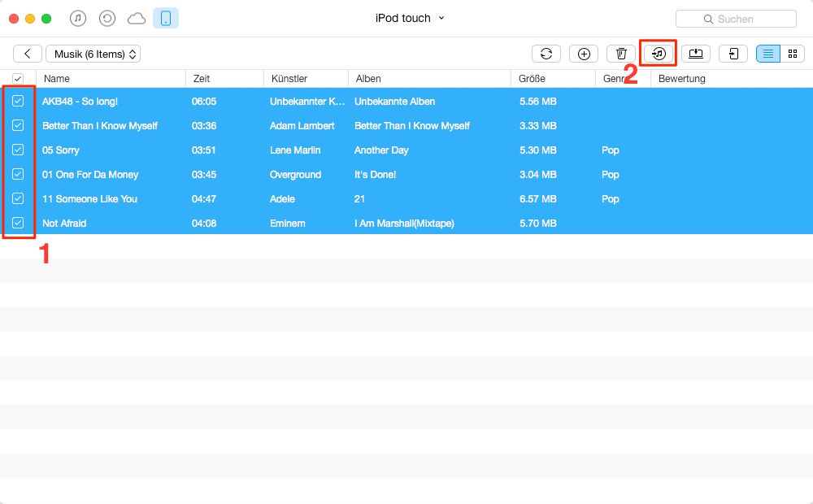The width and height of the screenshot is (813, 504).
Task: Select the song name Not Afraid
Action: point(64,224)
